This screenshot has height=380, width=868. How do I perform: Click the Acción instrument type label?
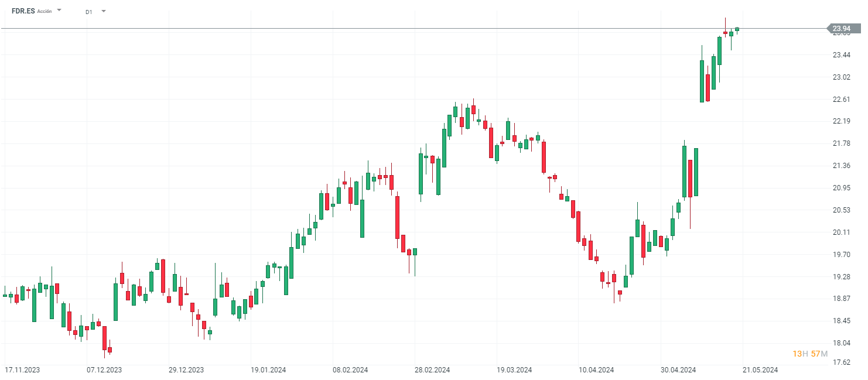tap(45, 11)
